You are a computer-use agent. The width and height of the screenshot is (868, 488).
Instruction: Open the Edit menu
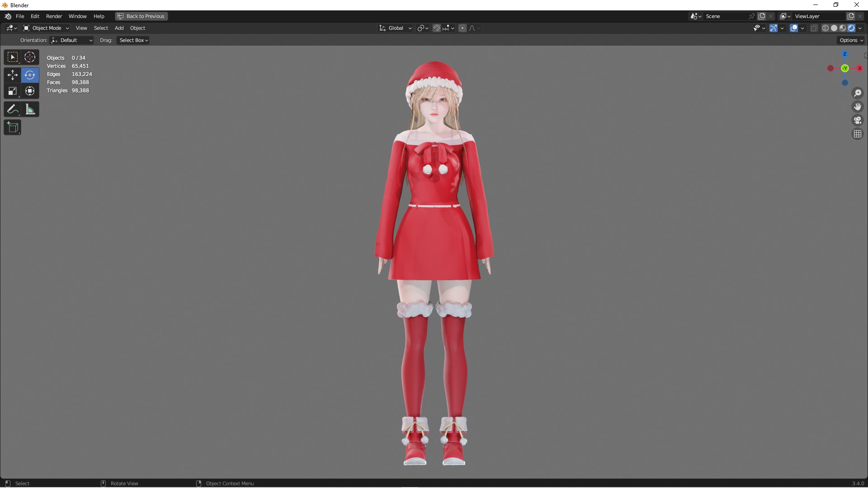tap(35, 16)
